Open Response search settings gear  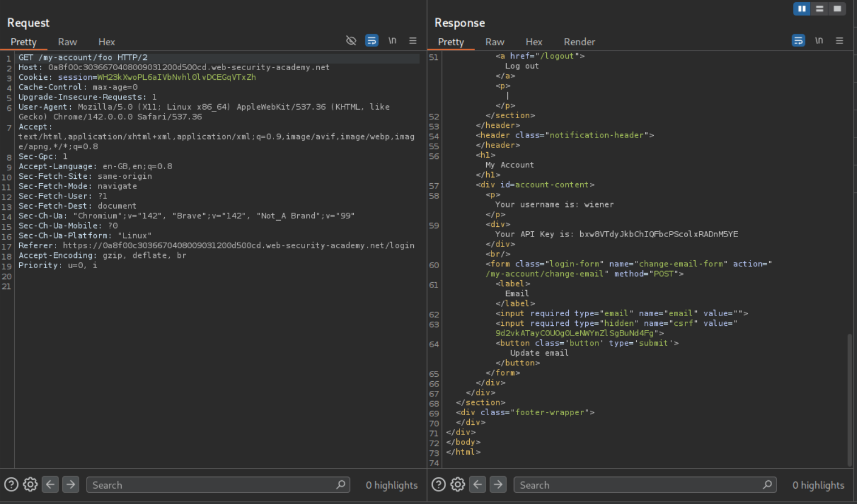coord(458,485)
